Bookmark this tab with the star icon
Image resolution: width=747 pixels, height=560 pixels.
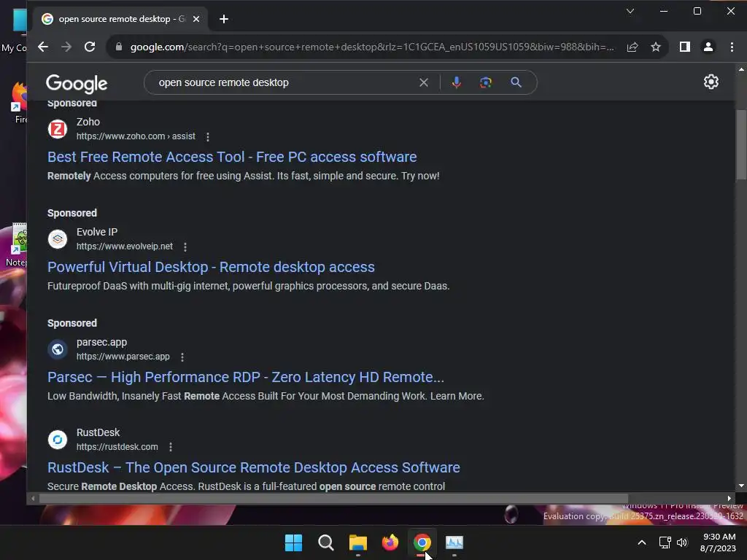click(x=656, y=47)
